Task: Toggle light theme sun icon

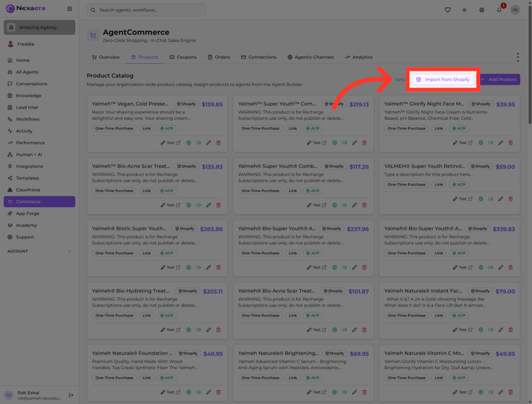Action: pyautogui.click(x=464, y=10)
